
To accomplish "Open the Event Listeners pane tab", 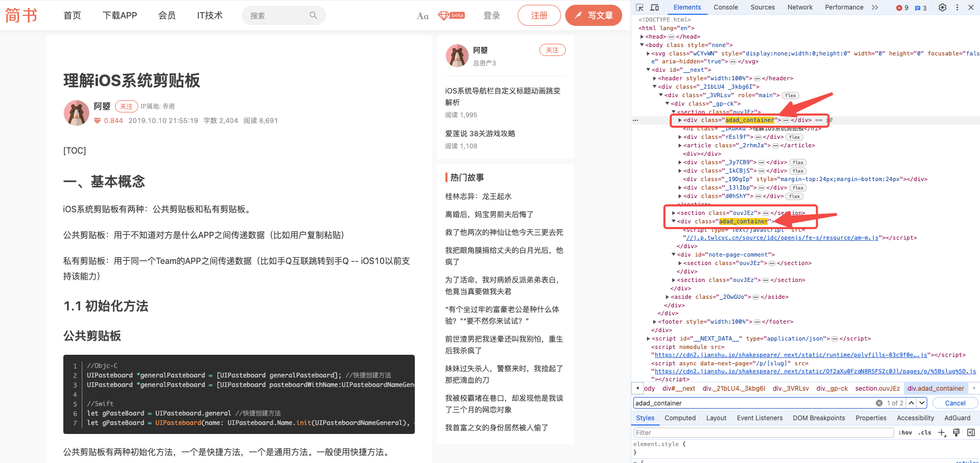I will click(760, 418).
